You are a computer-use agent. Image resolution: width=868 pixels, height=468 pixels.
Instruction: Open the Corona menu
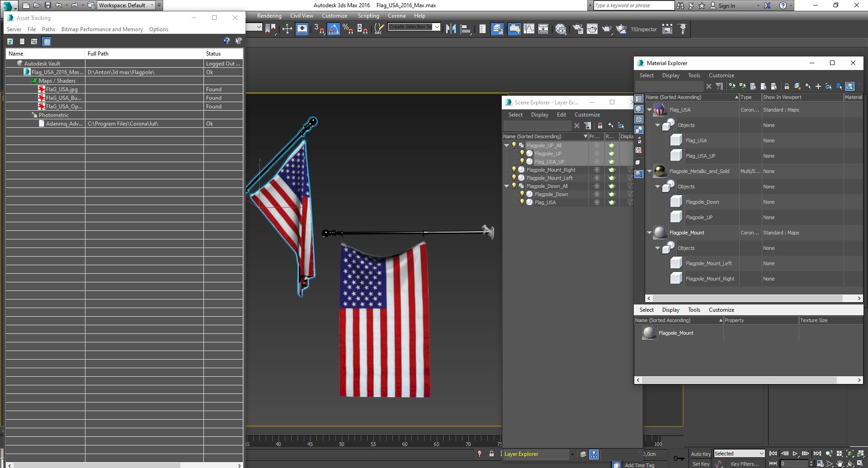click(x=396, y=16)
